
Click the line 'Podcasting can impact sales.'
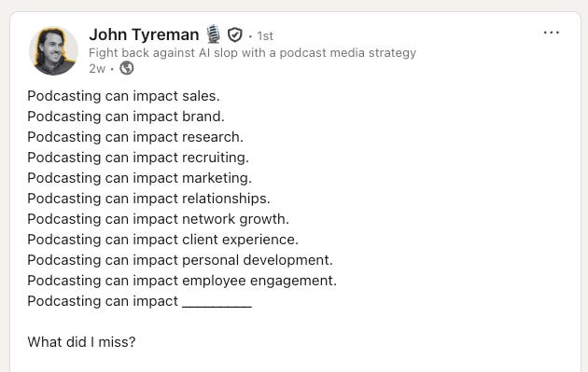pos(123,96)
